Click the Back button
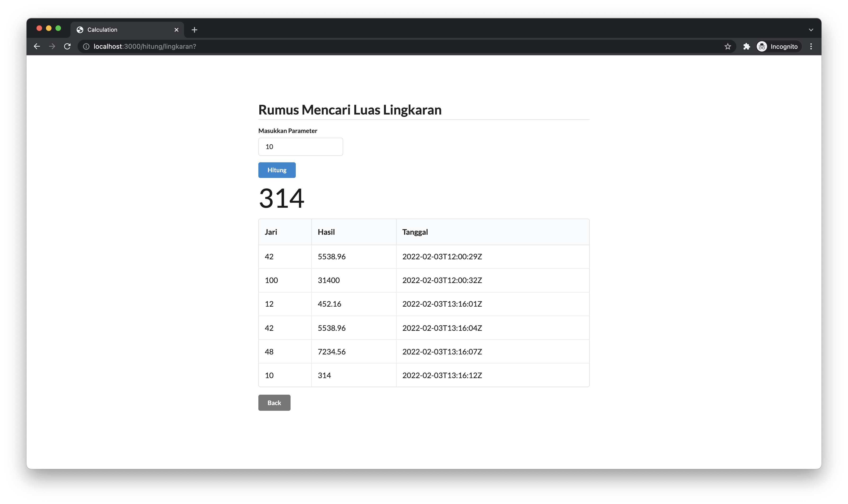 [x=274, y=403]
